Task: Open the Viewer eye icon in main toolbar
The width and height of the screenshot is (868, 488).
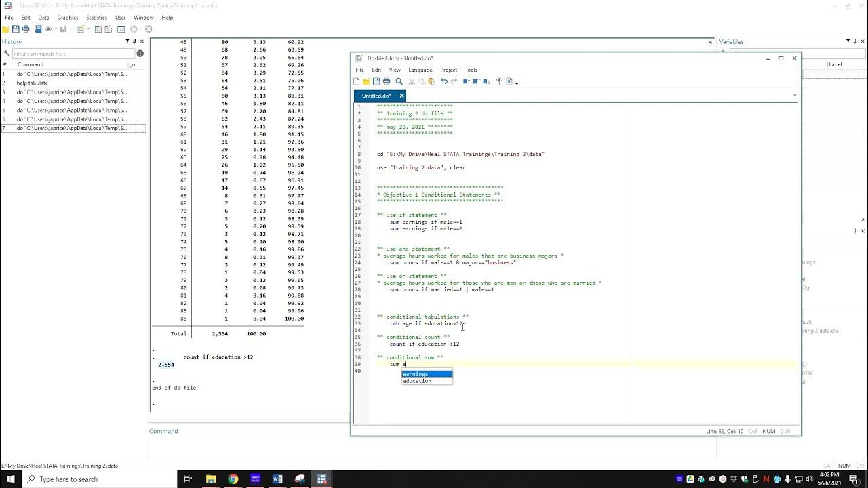Action: [48, 29]
